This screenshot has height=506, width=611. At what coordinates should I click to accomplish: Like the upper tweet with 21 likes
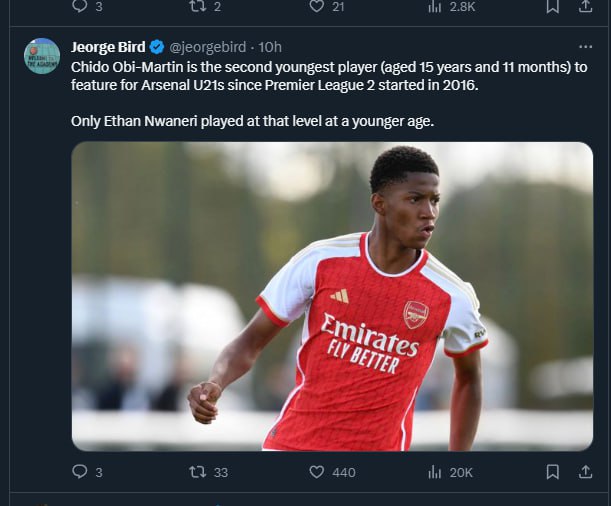tap(316, 6)
